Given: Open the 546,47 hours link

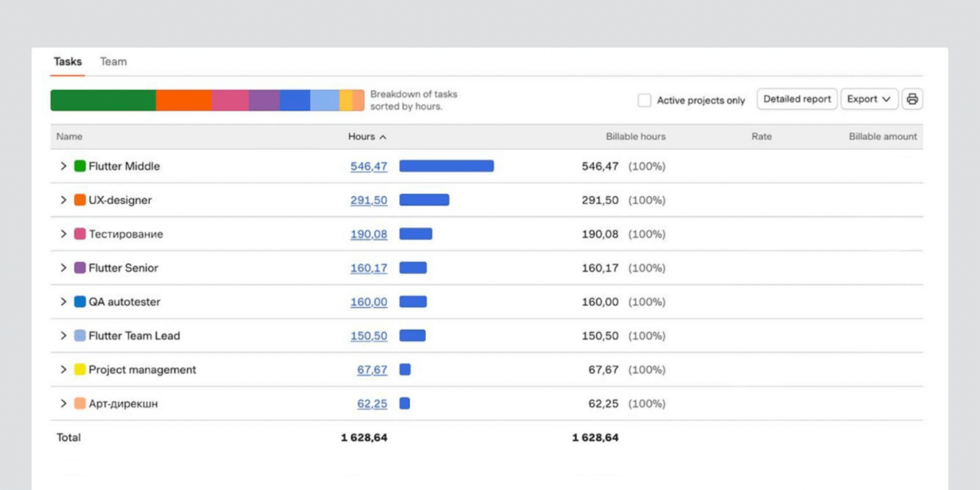Looking at the screenshot, I should 368,166.
